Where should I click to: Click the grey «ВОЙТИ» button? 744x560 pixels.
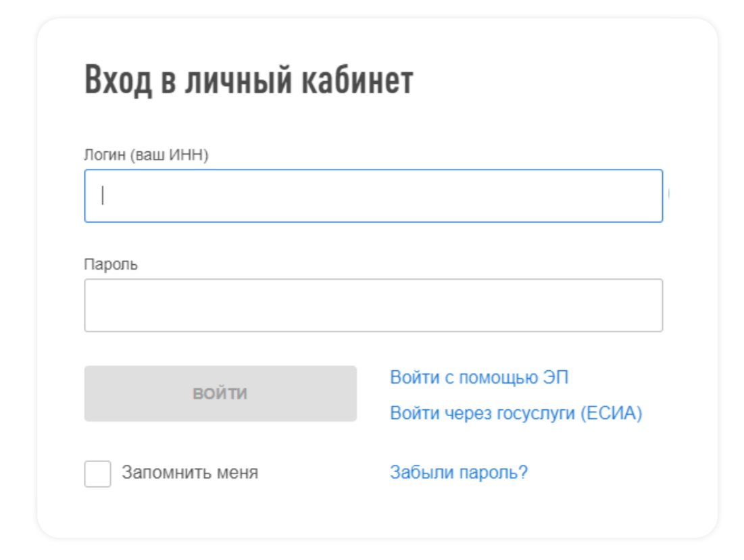(x=221, y=394)
